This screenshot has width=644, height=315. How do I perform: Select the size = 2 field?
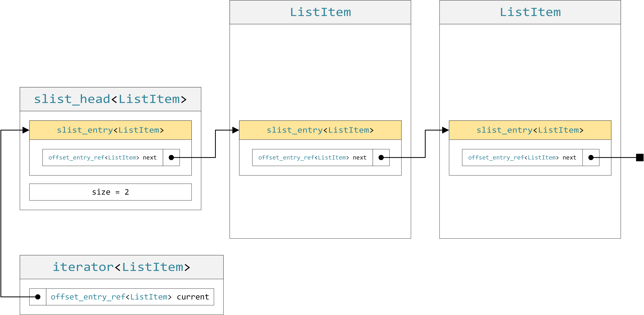(x=110, y=192)
